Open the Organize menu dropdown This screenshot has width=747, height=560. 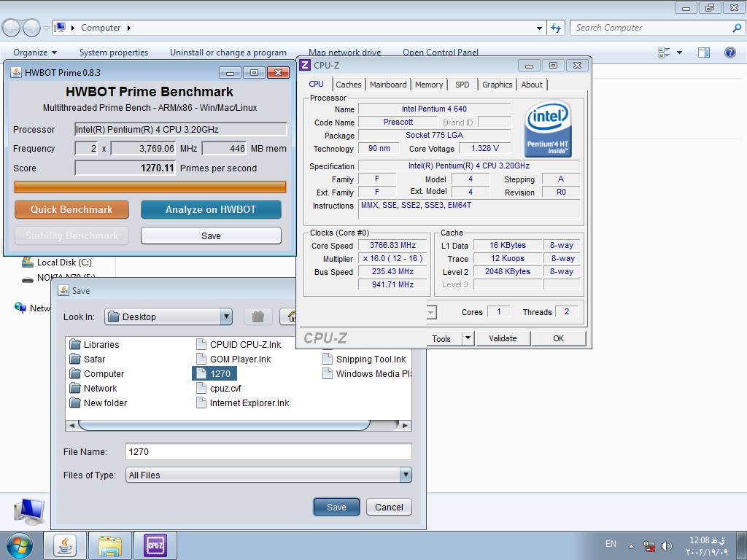pos(35,52)
